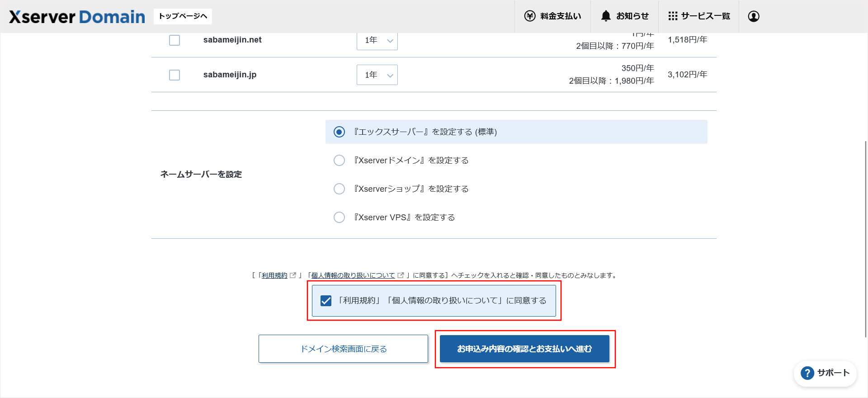Click the サポート button
Viewport: 868px width, 398px height.
(x=825, y=373)
